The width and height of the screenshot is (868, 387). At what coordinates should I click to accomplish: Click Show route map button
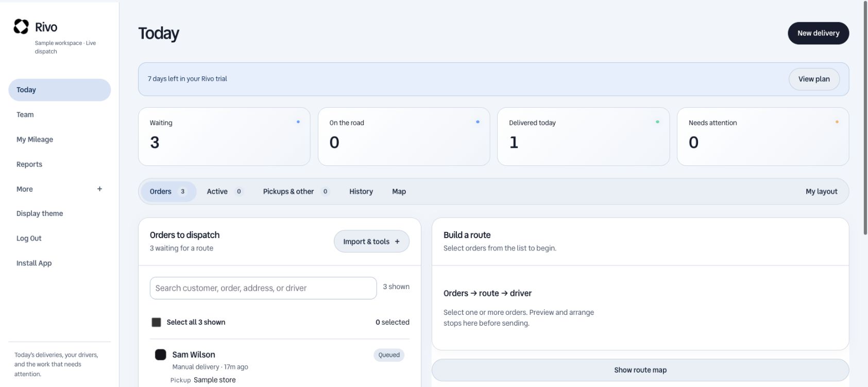click(x=640, y=370)
